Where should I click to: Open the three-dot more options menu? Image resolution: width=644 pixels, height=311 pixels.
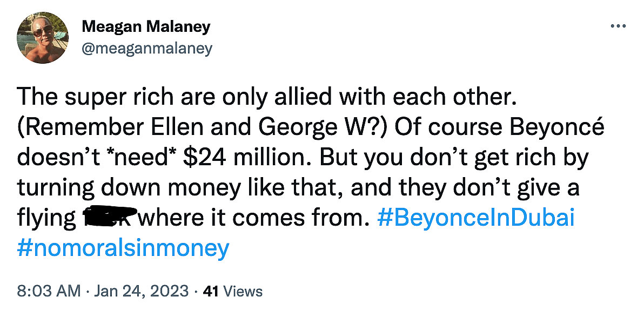point(618,26)
